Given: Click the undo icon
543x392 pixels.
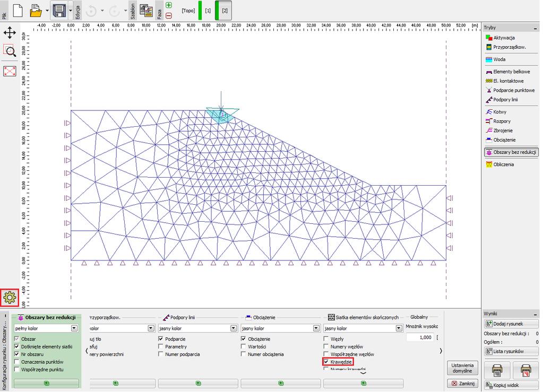Looking at the screenshot, I should [x=91, y=11].
